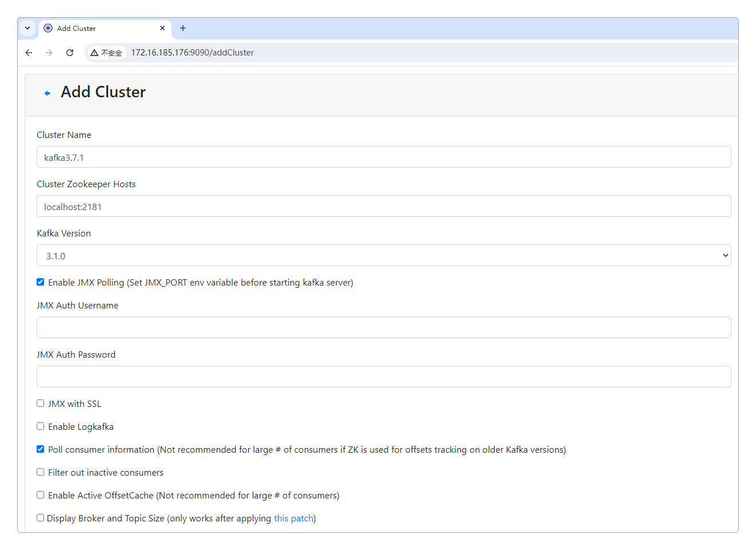Click the Cluster Name input field
This screenshot has height=550, width=756.
pos(384,157)
